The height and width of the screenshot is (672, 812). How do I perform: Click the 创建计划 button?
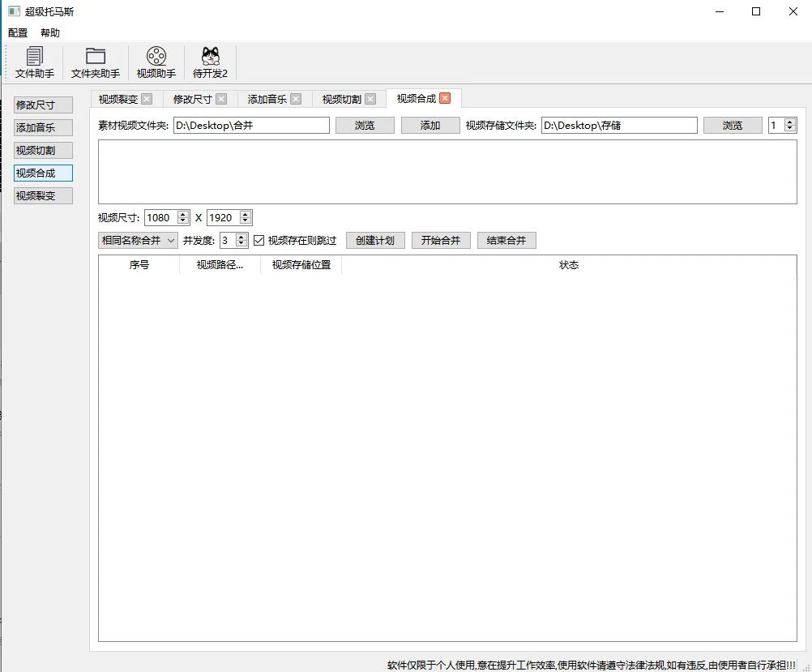tap(375, 241)
